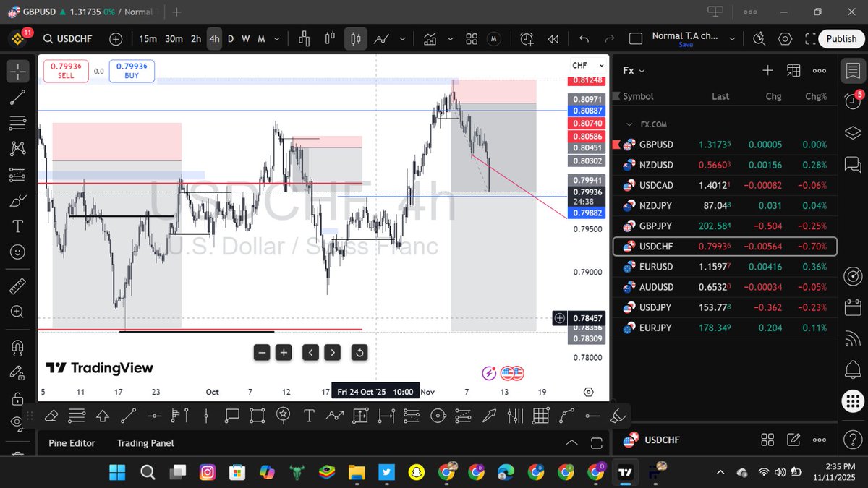Viewport: 868px width, 488px height.
Task: Click the blue BUY 0.79936 button
Action: click(x=131, y=70)
